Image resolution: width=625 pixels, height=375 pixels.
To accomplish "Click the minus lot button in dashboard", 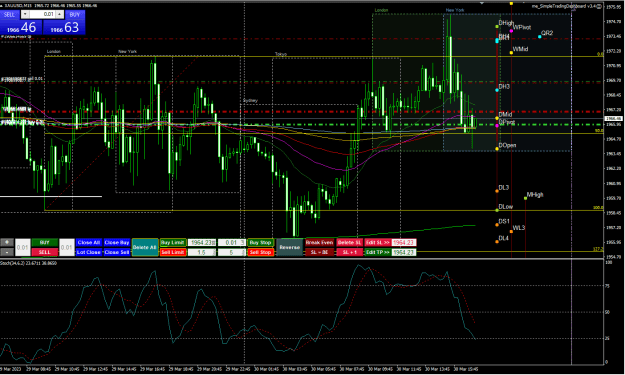I will pos(7,252).
